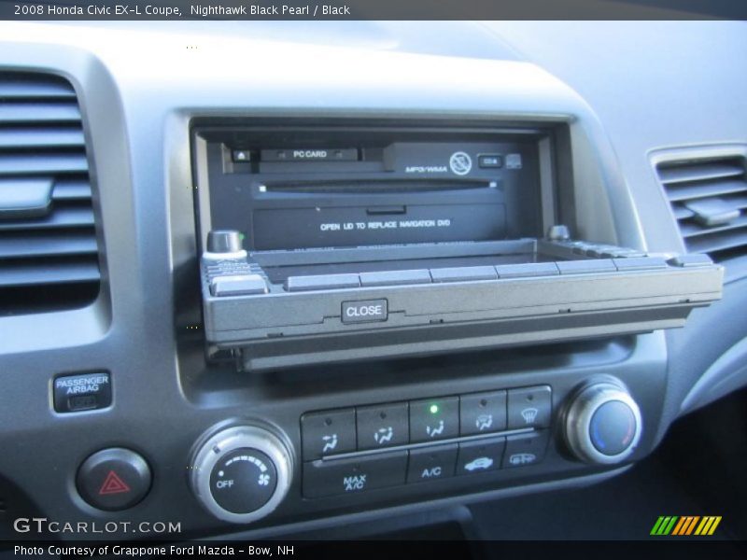The image size is (747, 560).
Task: Activate the front windshield defrost icon
Action: pyautogui.click(x=529, y=414)
